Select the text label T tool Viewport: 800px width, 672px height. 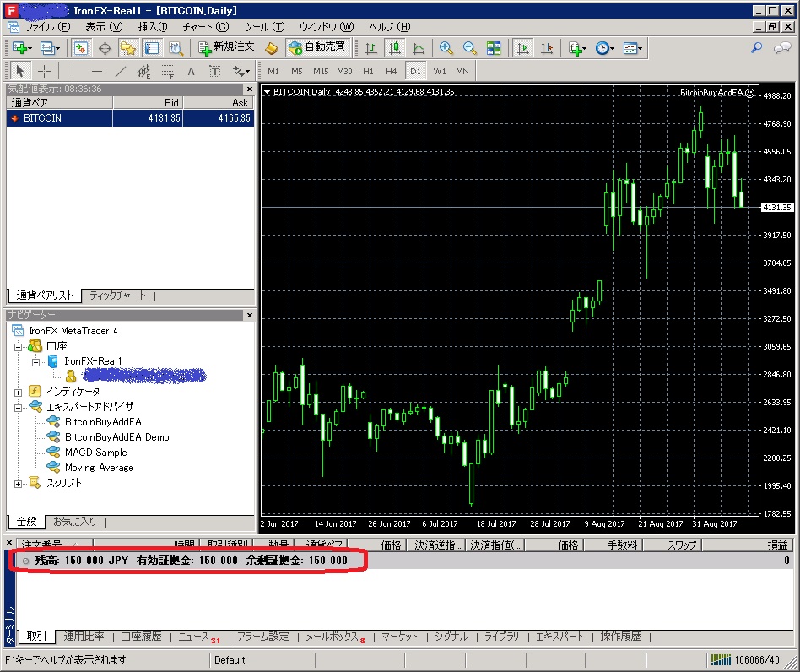(215, 71)
